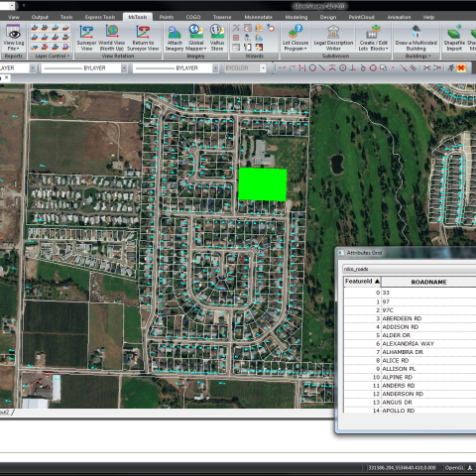Viewport: 476px width, 476px height.
Task: Select the ALHAMBRA DR row
Action: [x=410, y=352]
